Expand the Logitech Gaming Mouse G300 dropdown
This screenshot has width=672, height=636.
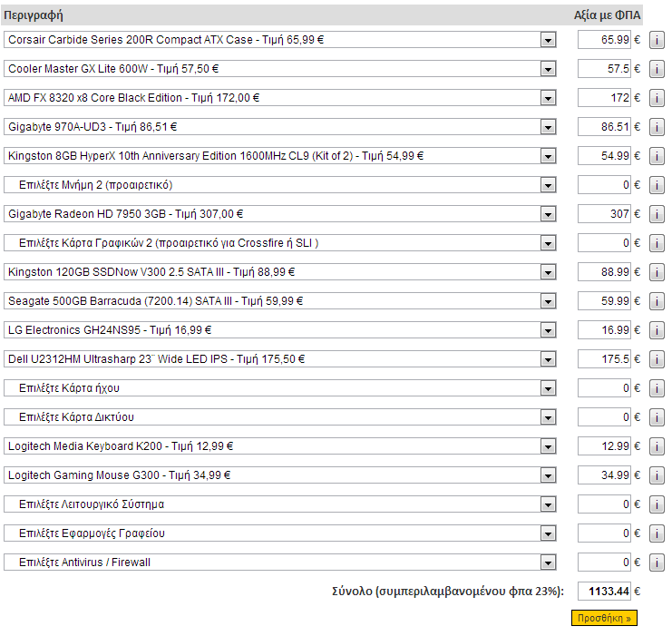tap(280, 475)
